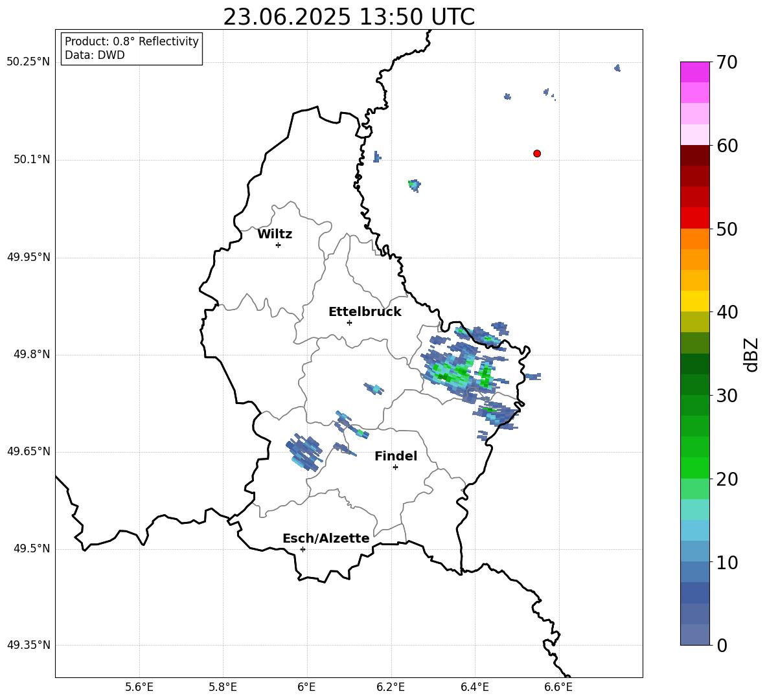Viewport: 767px width, 700px height.
Task: Click the Esch/Alzette city label
Action: [326, 538]
